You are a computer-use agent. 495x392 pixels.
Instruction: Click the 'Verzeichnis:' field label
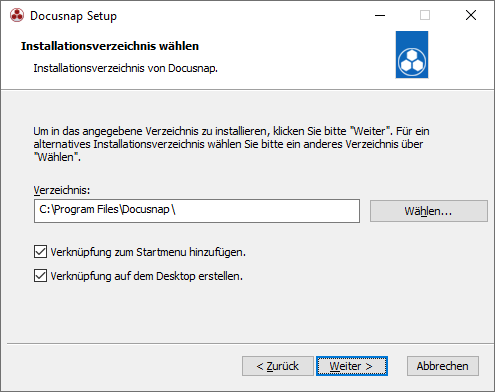click(x=62, y=190)
